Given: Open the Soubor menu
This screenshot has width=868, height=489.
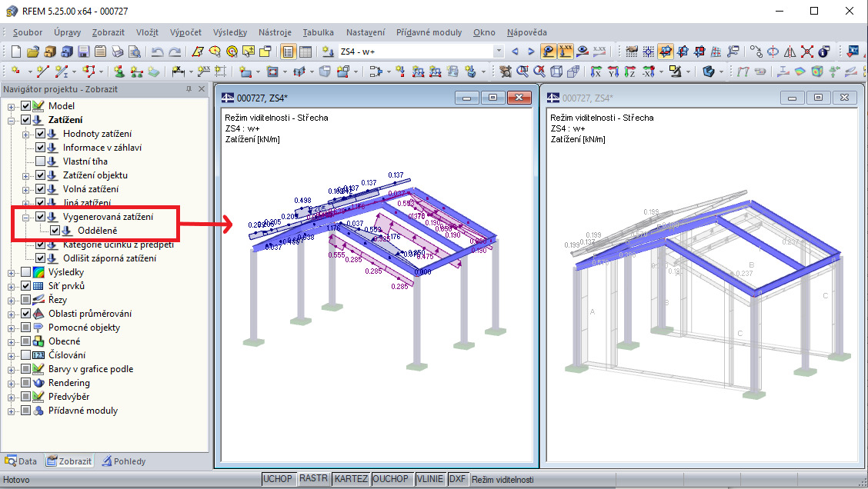Looking at the screenshot, I should pos(28,32).
